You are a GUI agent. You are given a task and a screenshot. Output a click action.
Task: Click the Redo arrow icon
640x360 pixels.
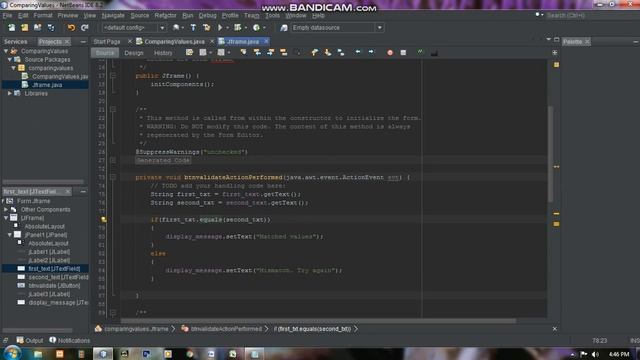[84, 28]
